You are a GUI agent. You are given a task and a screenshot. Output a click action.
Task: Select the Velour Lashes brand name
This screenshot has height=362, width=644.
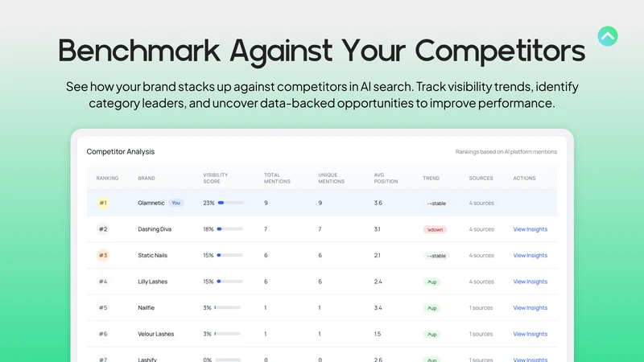[x=155, y=334]
